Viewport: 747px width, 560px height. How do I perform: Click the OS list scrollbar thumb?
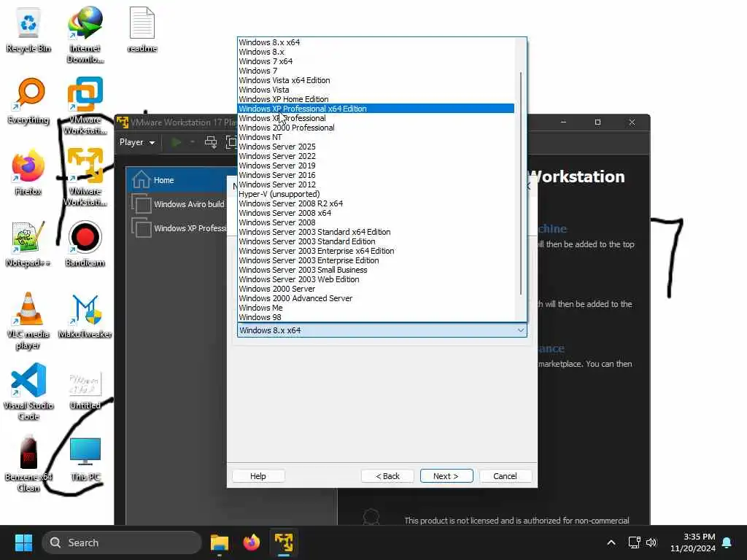tap(521, 183)
